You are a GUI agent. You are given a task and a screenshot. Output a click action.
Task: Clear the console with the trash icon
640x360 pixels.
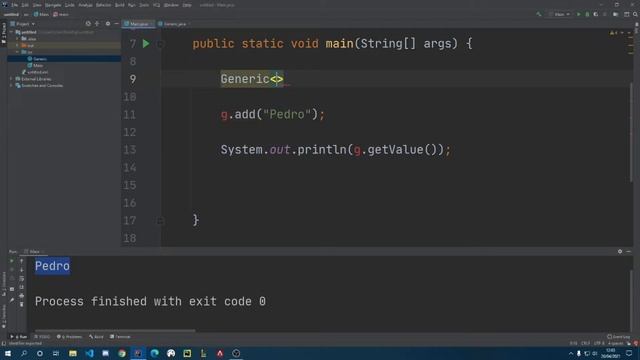[22, 304]
